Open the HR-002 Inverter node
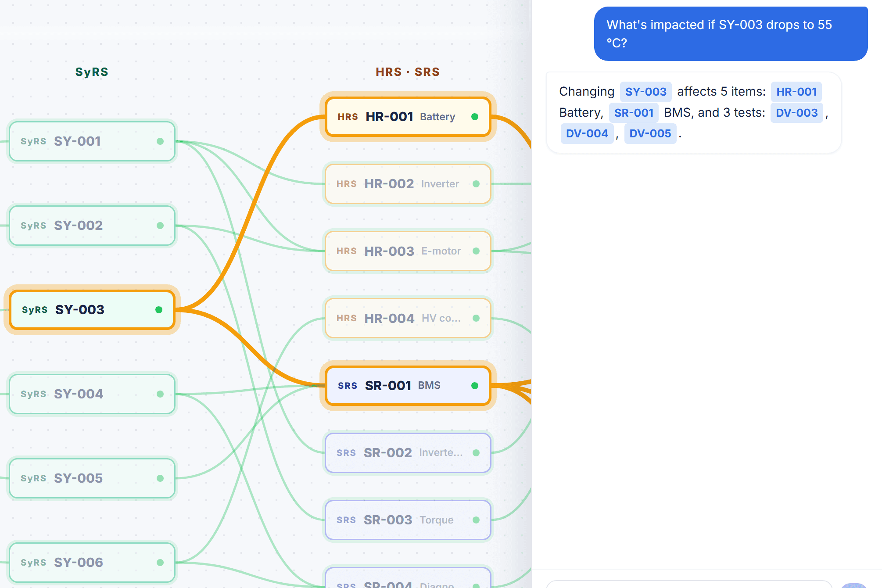Screen dimensions: 882x588 (408, 184)
